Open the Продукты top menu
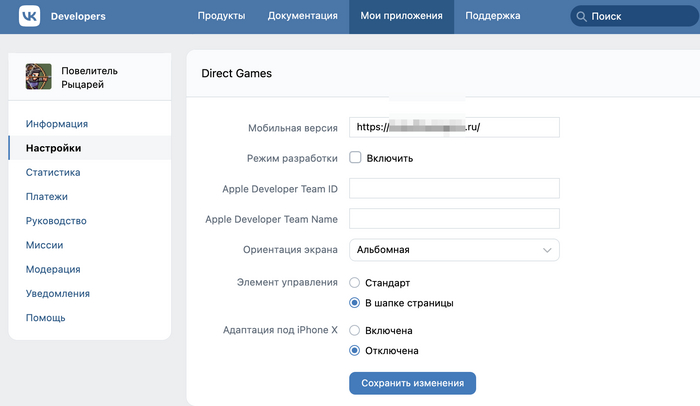Viewport: 700px width, 406px height. 221,16
